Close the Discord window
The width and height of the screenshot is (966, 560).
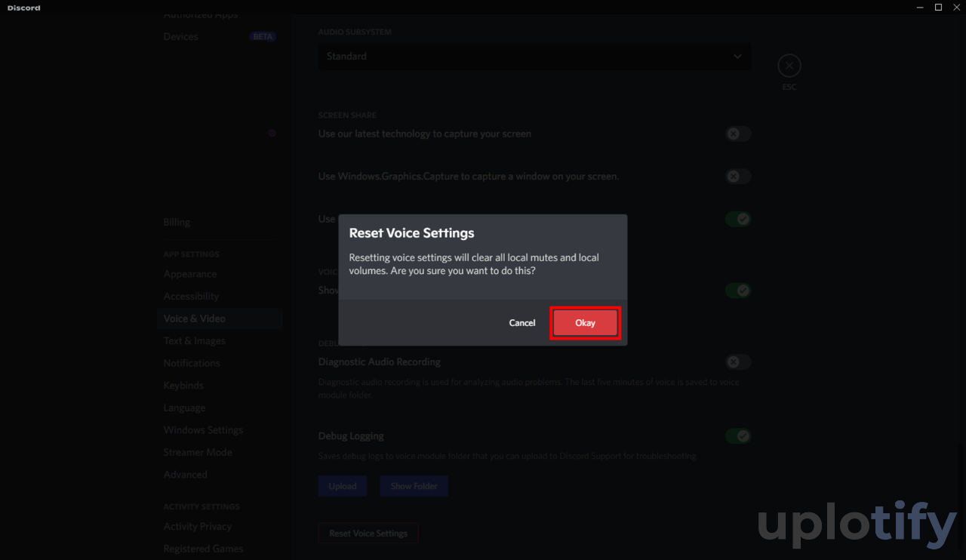[x=956, y=8]
